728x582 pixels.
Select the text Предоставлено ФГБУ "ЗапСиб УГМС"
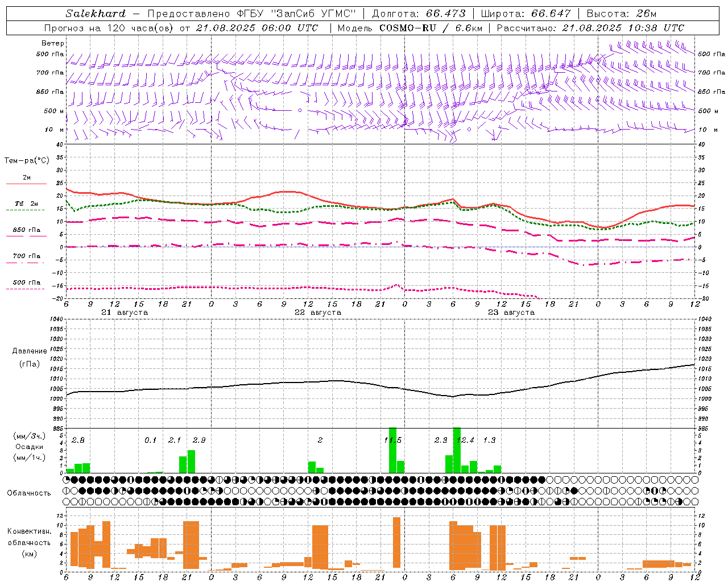[x=251, y=14]
